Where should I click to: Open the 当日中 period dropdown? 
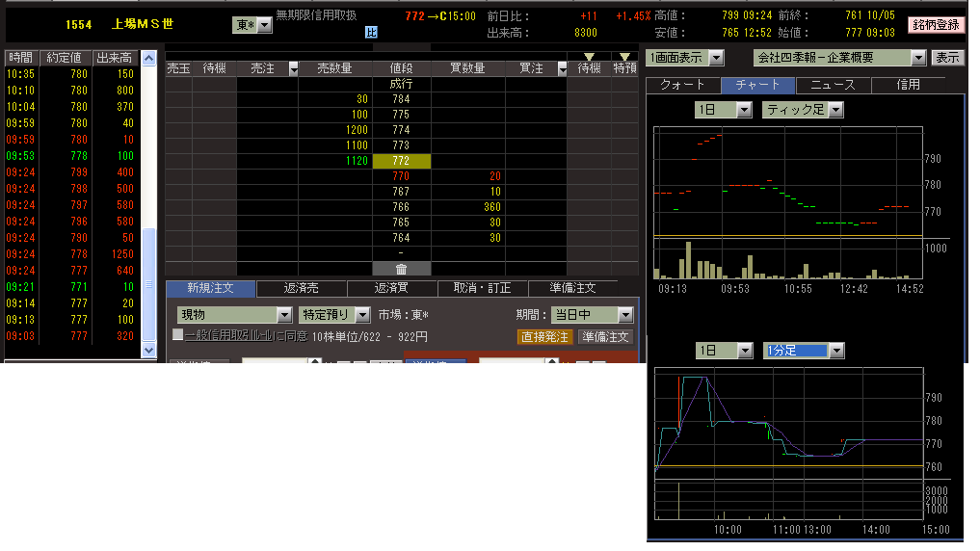point(625,315)
